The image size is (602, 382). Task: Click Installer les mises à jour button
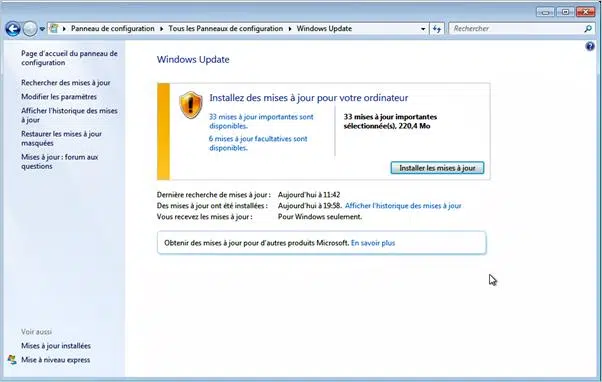click(437, 168)
